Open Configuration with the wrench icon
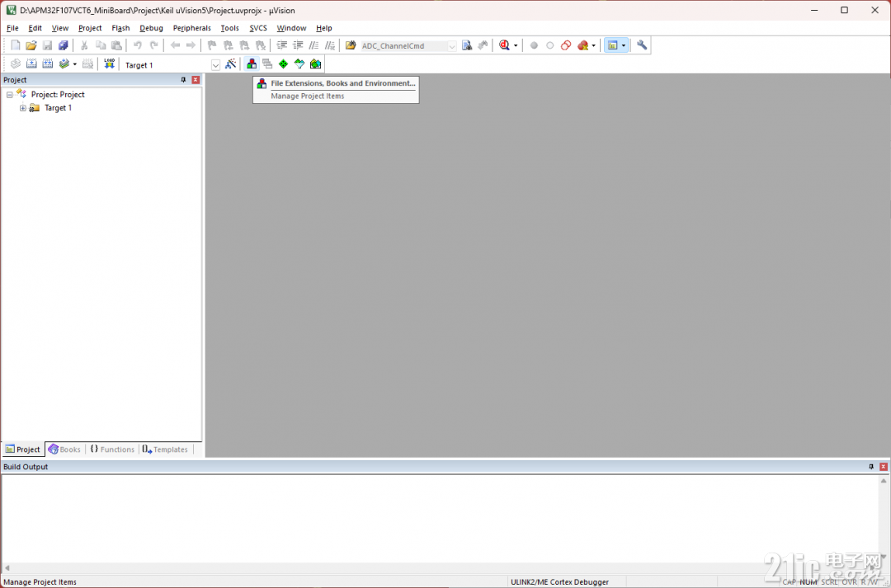 (642, 45)
